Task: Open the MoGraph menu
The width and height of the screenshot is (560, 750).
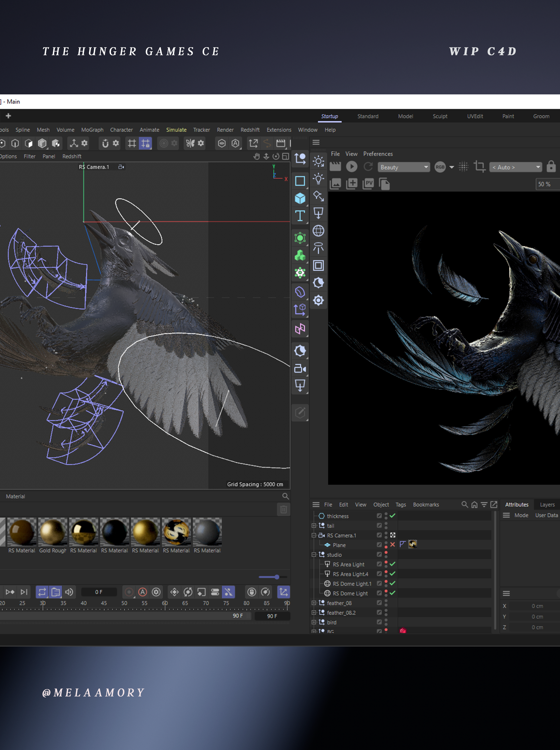Action: pos(92,130)
